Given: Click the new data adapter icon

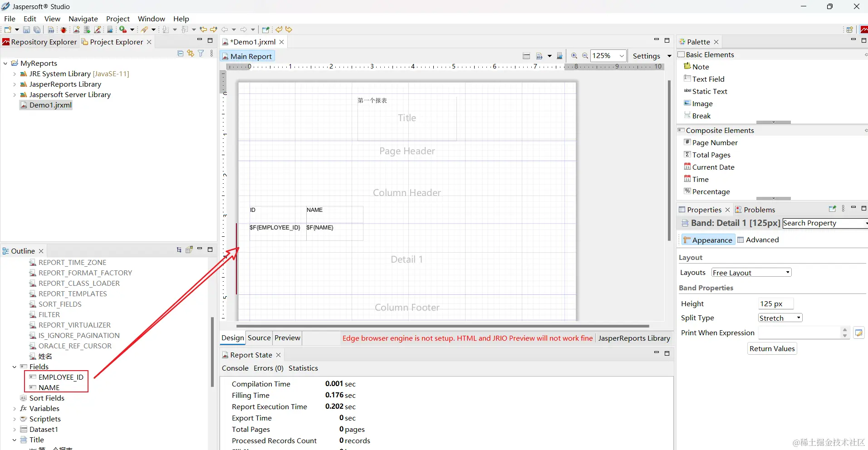Looking at the screenshot, I should point(87,29).
